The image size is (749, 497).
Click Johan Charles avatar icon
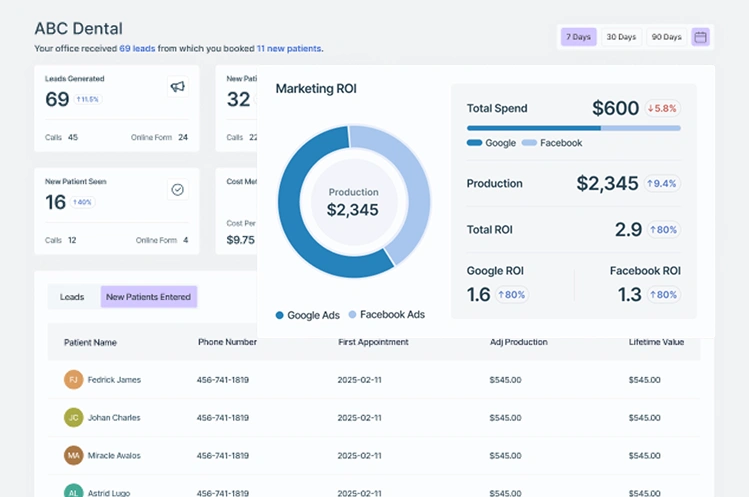(x=73, y=418)
